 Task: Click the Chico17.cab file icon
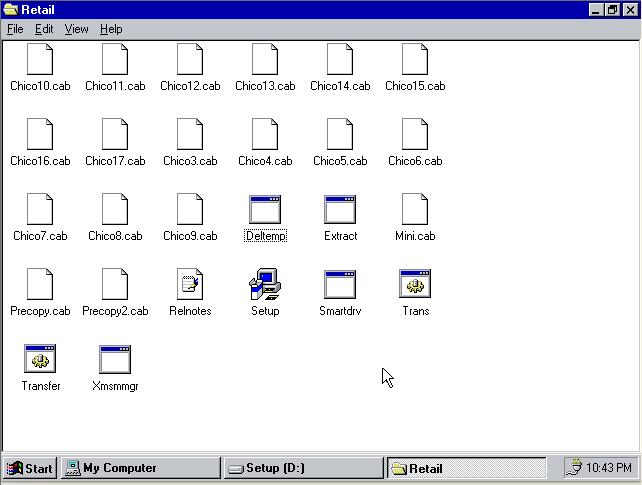tap(115, 134)
